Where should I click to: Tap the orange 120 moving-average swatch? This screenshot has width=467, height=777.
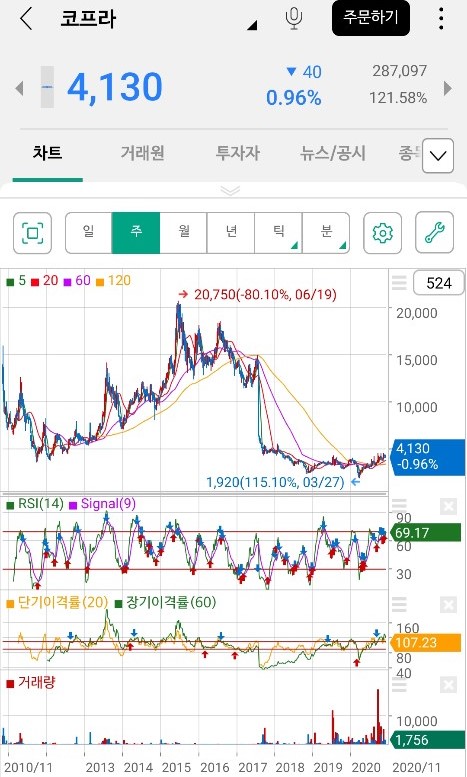[x=100, y=282]
